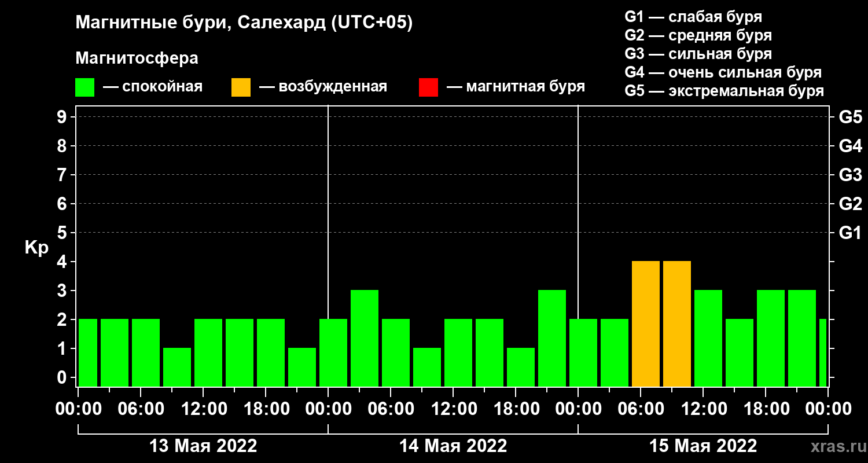The image size is (868, 463).
Task: Click the 'G4' label on the right axis
Action: coord(850,146)
